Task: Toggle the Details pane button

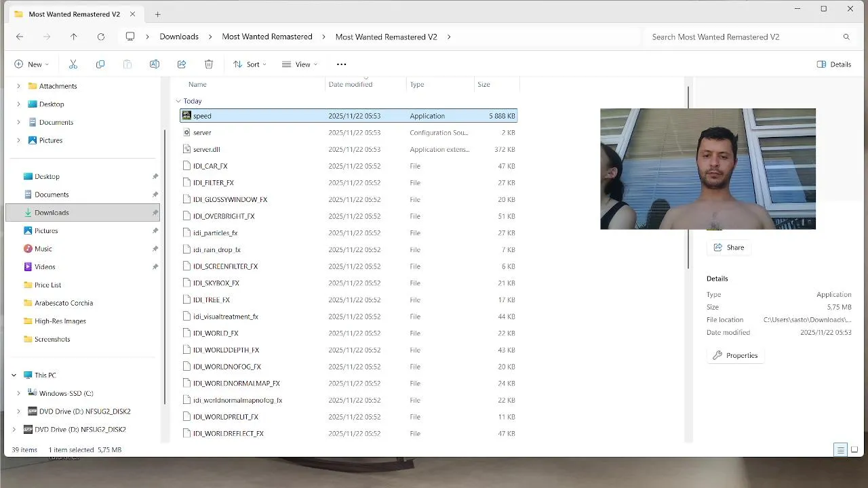Action: point(834,64)
